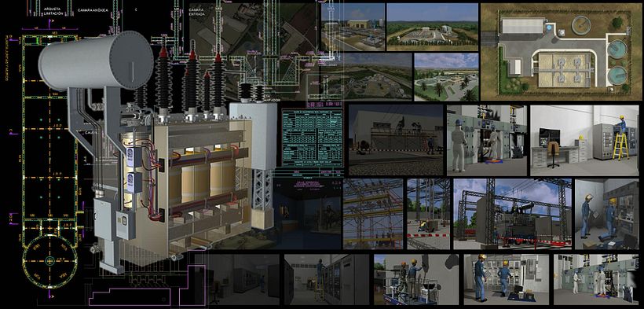Select the dark room image below the CAD table

[308, 215]
